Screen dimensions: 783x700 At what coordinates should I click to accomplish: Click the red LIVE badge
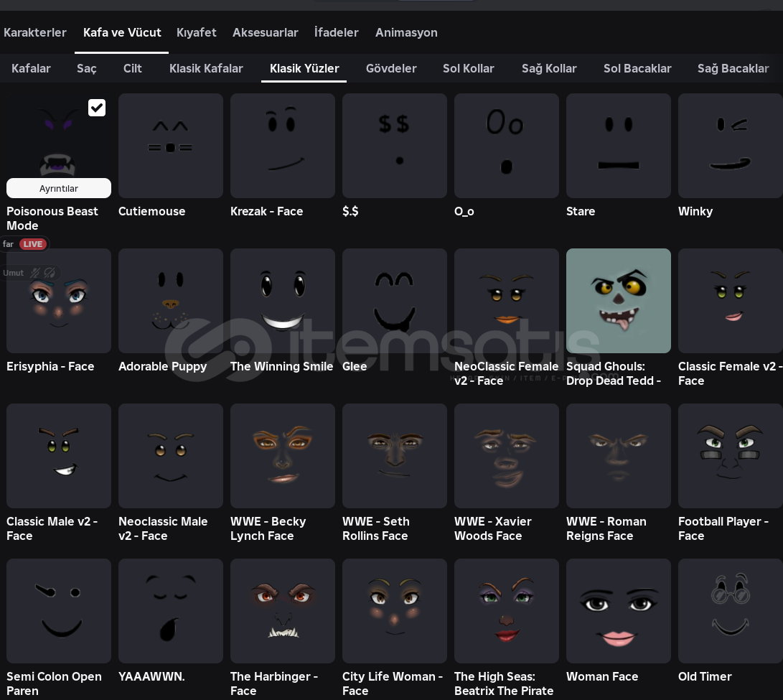click(x=33, y=244)
